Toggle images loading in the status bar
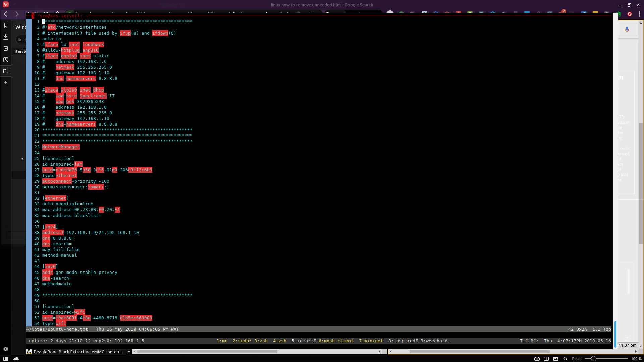Screen dimensions: 644x362 (556, 359)
